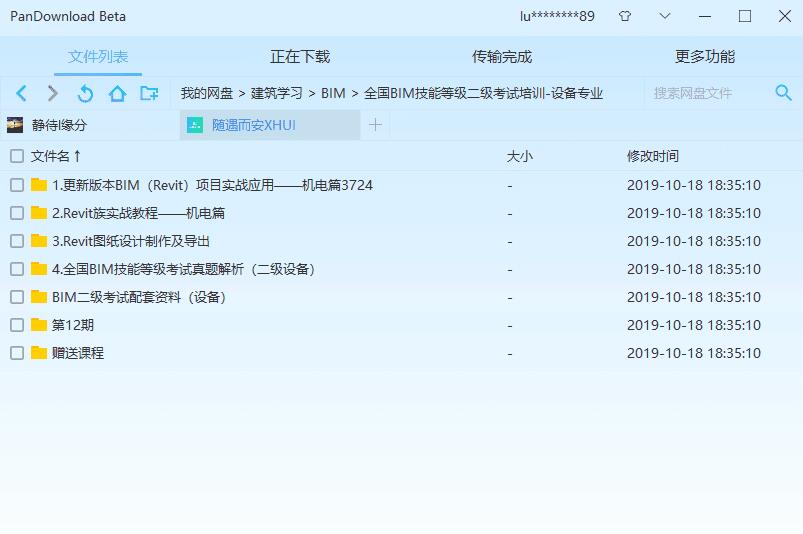Click modified time of 赠送课程 row
The width and height of the screenshot is (803, 534).
point(694,353)
